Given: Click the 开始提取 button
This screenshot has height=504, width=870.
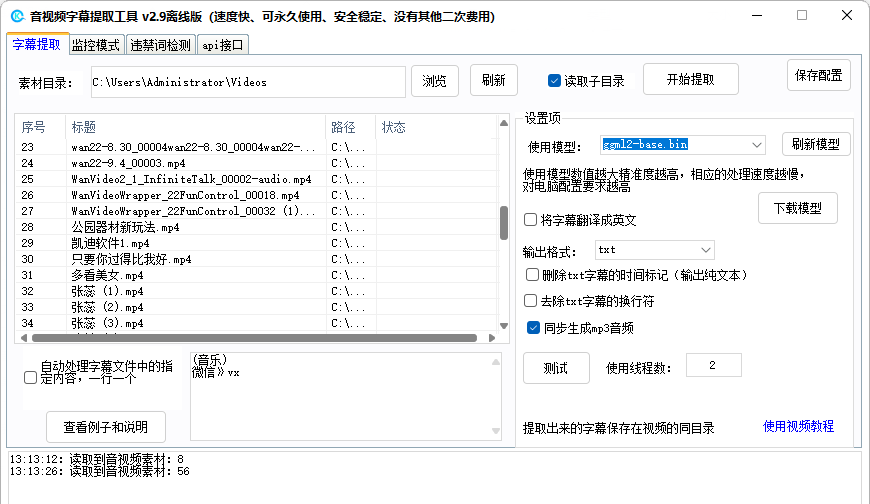Looking at the screenshot, I should (x=690, y=79).
